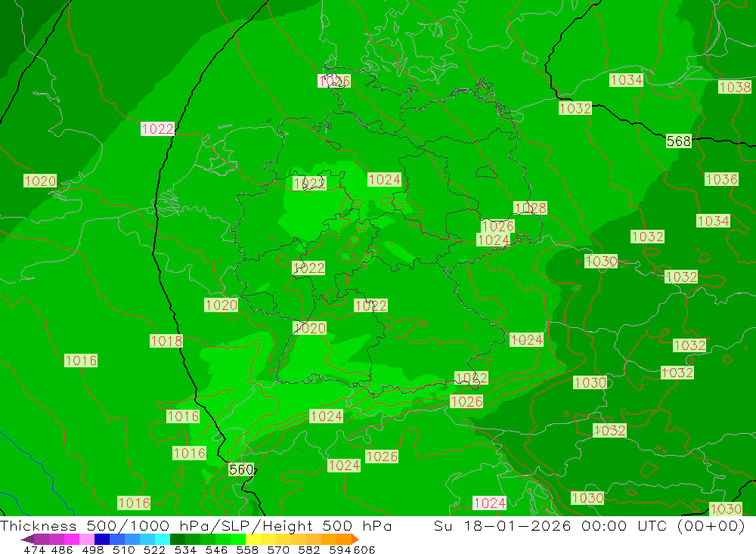
Task: Click the orange right arrow tip of the legend
Action: coord(355,539)
